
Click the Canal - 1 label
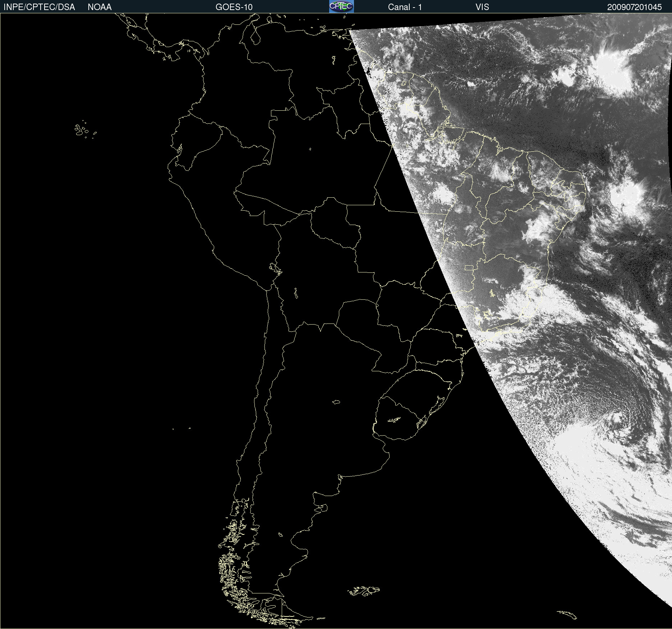405,7
